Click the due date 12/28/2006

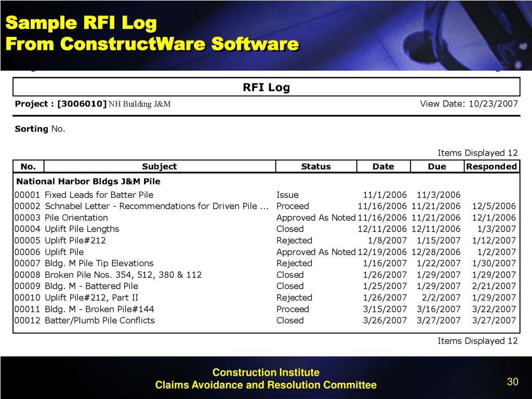(436, 252)
